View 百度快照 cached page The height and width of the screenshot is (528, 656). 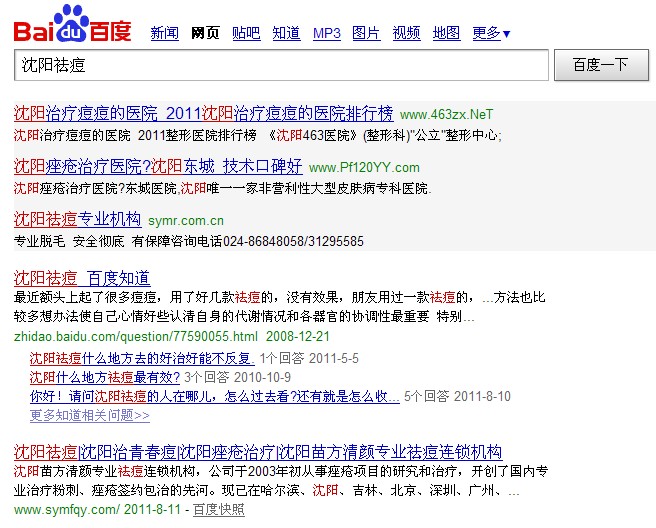(218, 510)
